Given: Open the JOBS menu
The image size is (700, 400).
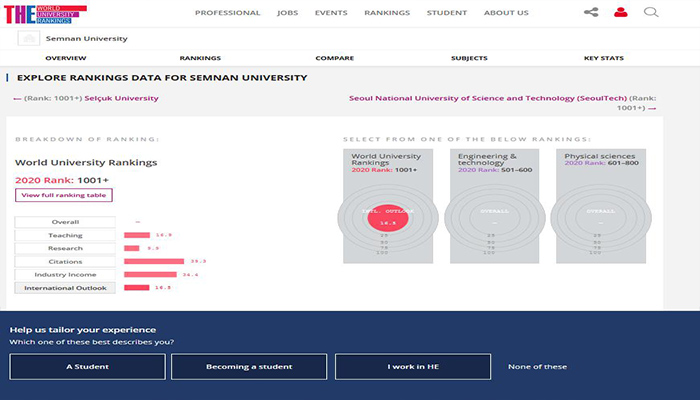Looking at the screenshot, I should click(x=288, y=13).
